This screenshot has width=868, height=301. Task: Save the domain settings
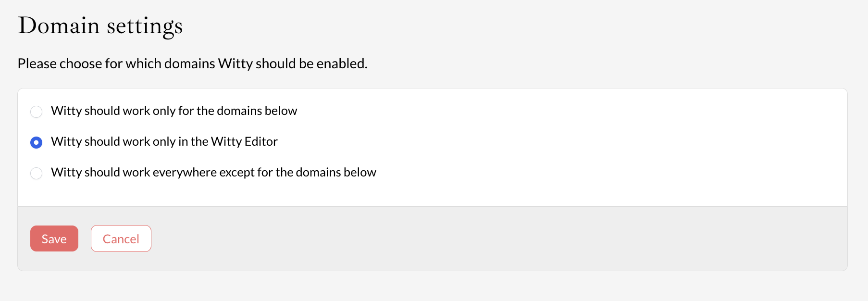[x=54, y=238]
